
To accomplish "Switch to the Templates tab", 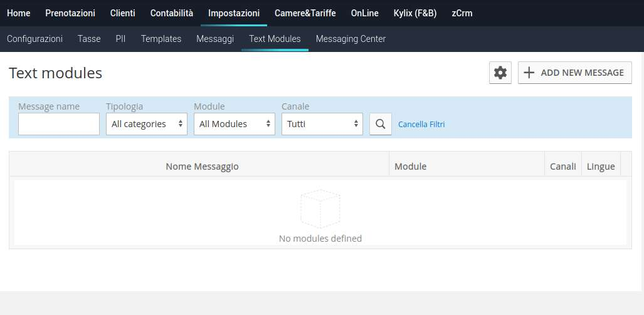I will [161, 39].
